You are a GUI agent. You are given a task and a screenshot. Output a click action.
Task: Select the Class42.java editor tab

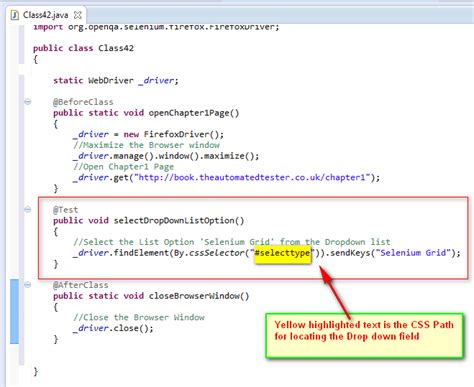coord(45,15)
